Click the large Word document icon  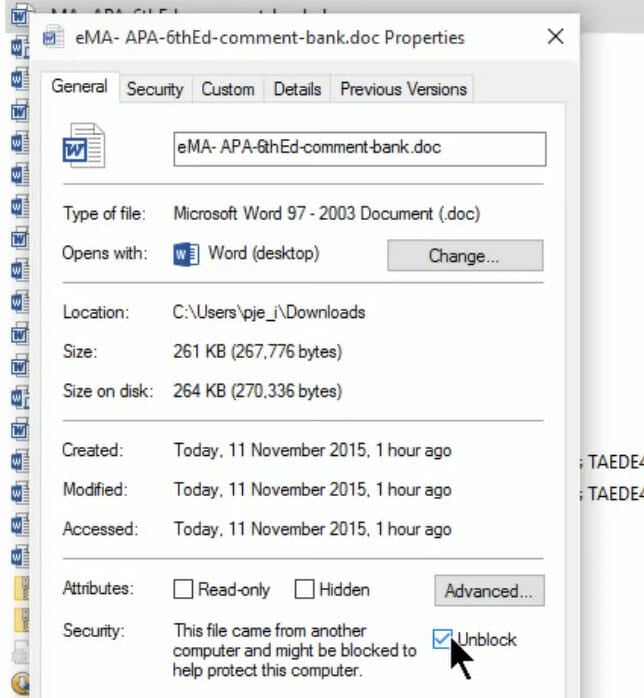pos(84,146)
